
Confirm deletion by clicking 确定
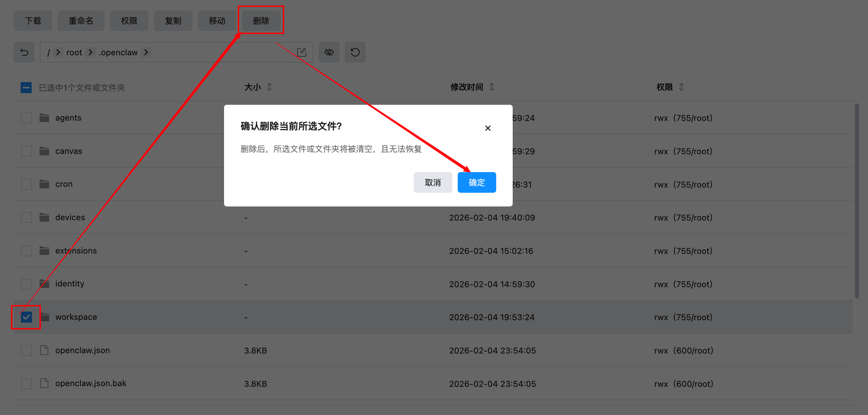[x=477, y=182]
